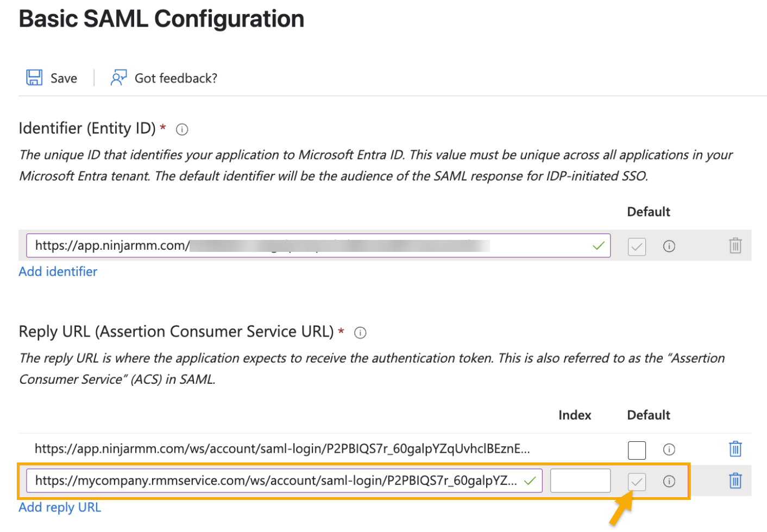
Task: Delete the app.ninjarmm.com reply URL via trash icon
Action: (x=735, y=449)
